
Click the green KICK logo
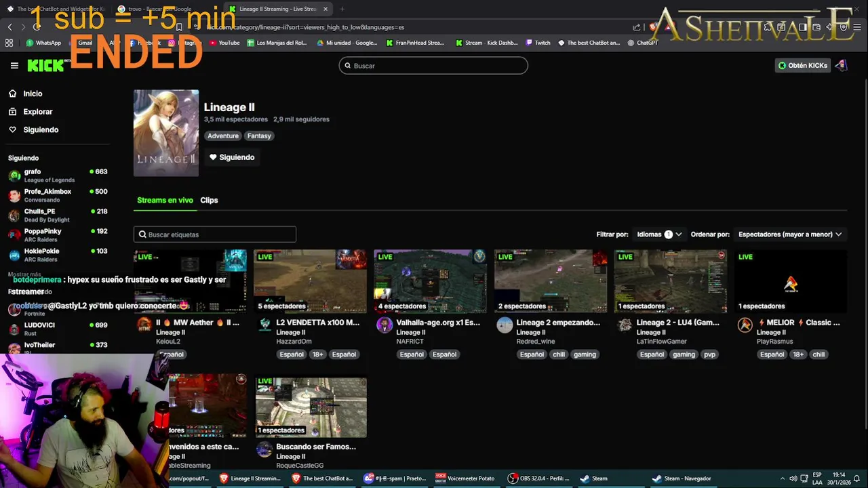[45, 66]
